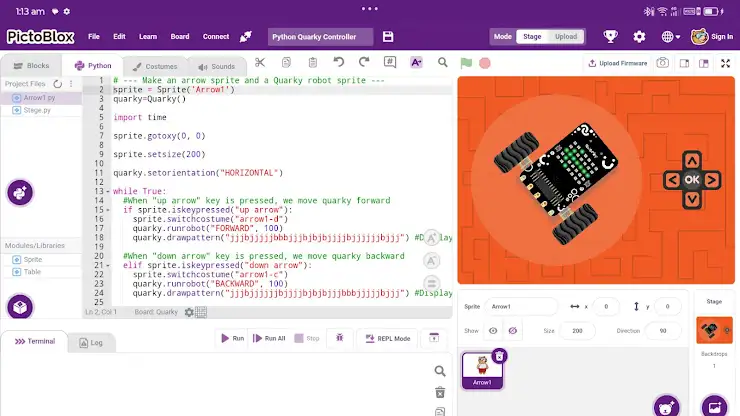Open Project Files three-dot options
The width and height of the screenshot is (740, 416).
click(x=71, y=84)
